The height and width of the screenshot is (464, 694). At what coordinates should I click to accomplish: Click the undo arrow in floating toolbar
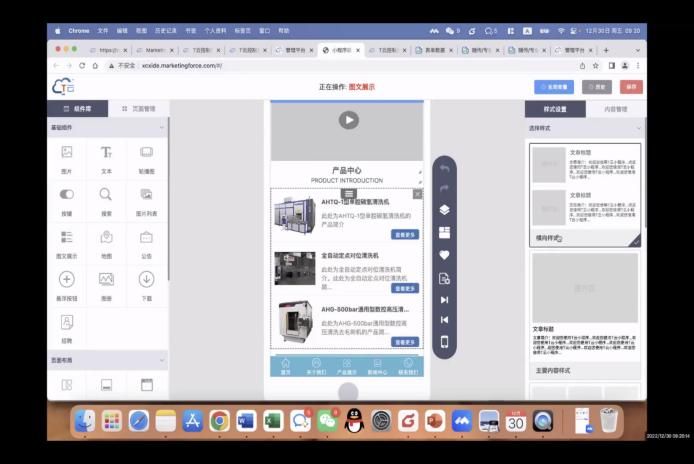click(445, 167)
